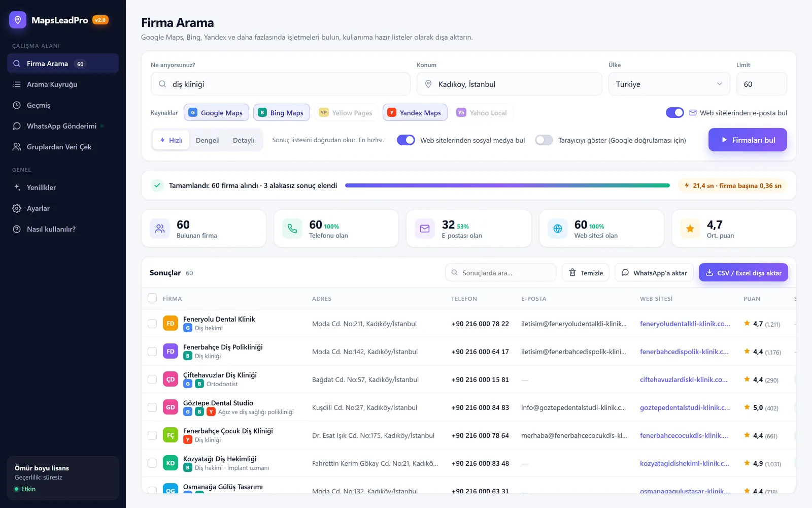The height and width of the screenshot is (508, 812).
Task: Disable the Web sitelerinden e-posta bul switch
Action: click(x=675, y=113)
